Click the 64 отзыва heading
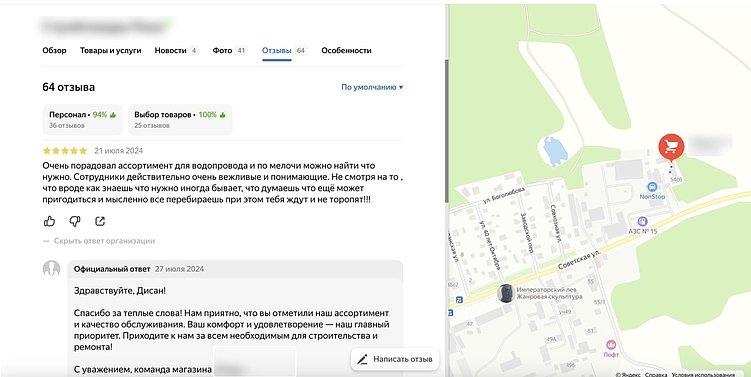This screenshot has height=377, width=751. click(x=68, y=87)
